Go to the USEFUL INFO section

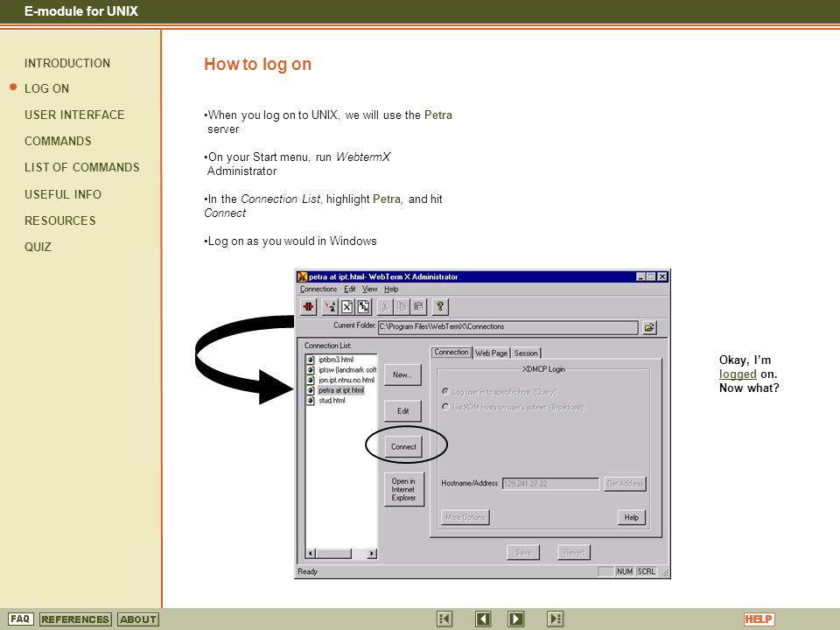point(63,194)
